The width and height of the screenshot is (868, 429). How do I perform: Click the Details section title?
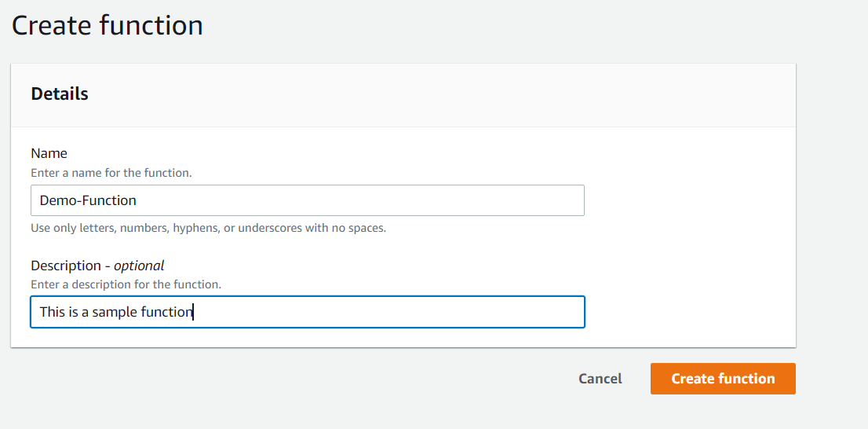click(60, 93)
